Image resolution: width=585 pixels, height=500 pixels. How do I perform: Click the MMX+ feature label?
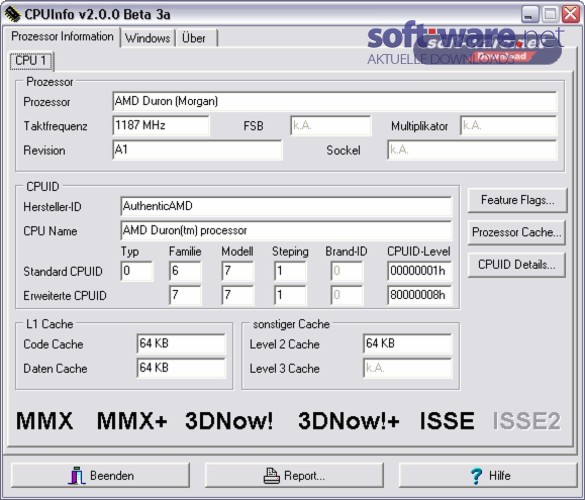[132, 421]
